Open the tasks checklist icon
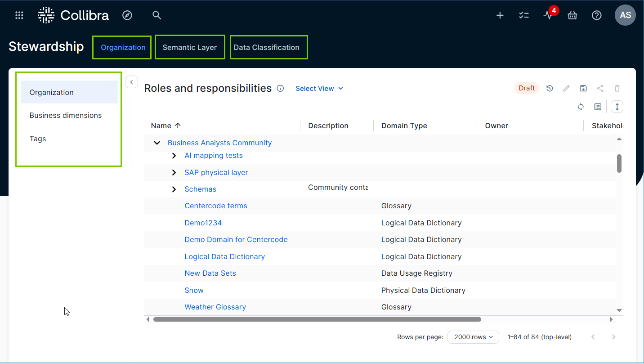The width and height of the screenshot is (644, 363). 523,15
